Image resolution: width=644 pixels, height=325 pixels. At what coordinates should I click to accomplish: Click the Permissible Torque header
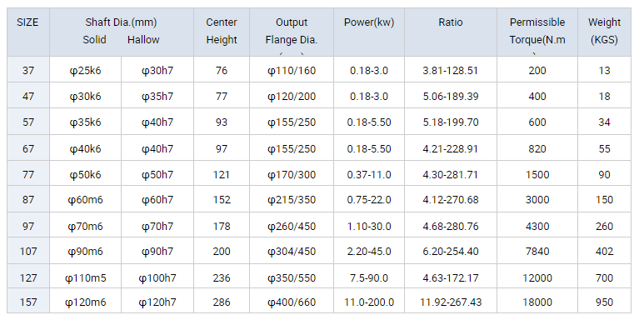537,32
